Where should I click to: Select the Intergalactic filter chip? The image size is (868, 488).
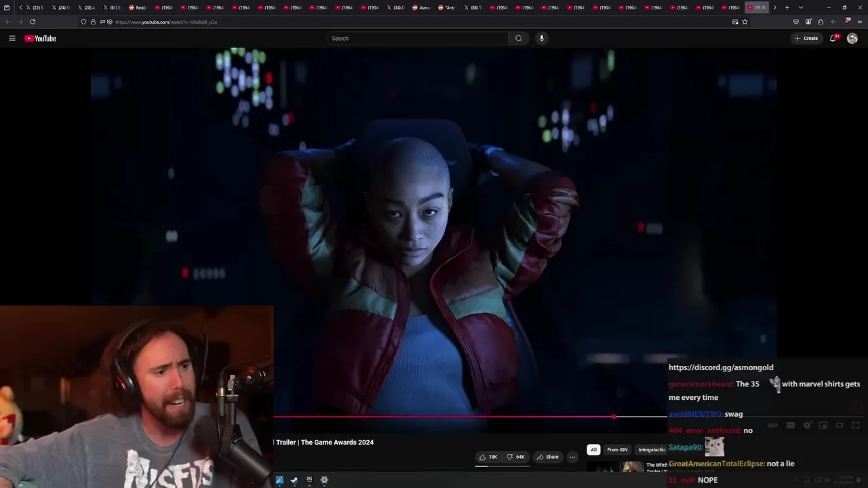[652, 449]
